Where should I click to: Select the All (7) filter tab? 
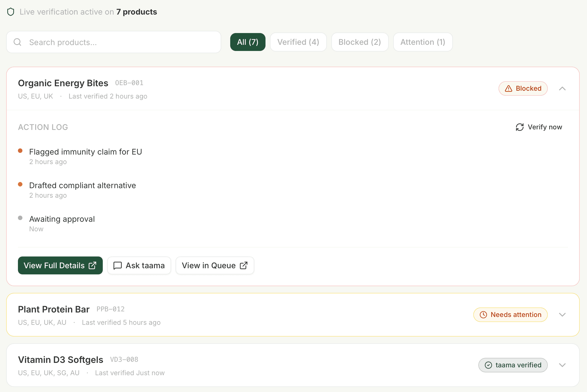(x=248, y=42)
